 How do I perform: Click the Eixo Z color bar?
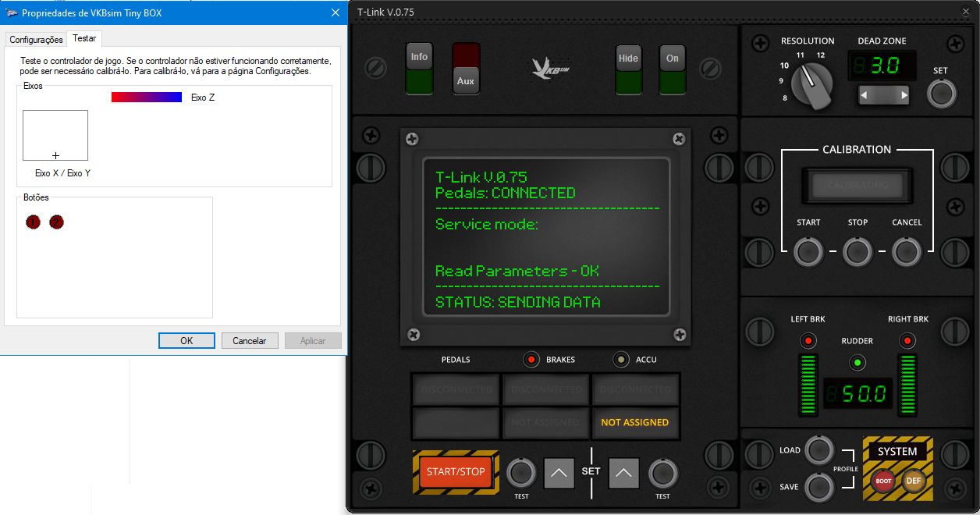click(x=147, y=98)
